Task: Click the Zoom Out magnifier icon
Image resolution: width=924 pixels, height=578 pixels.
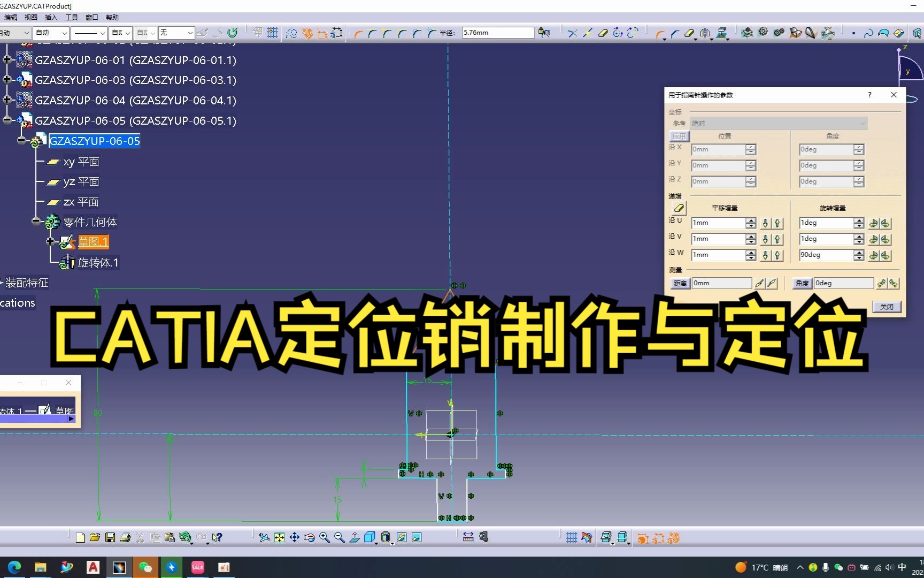Action: click(x=340, y=537)
